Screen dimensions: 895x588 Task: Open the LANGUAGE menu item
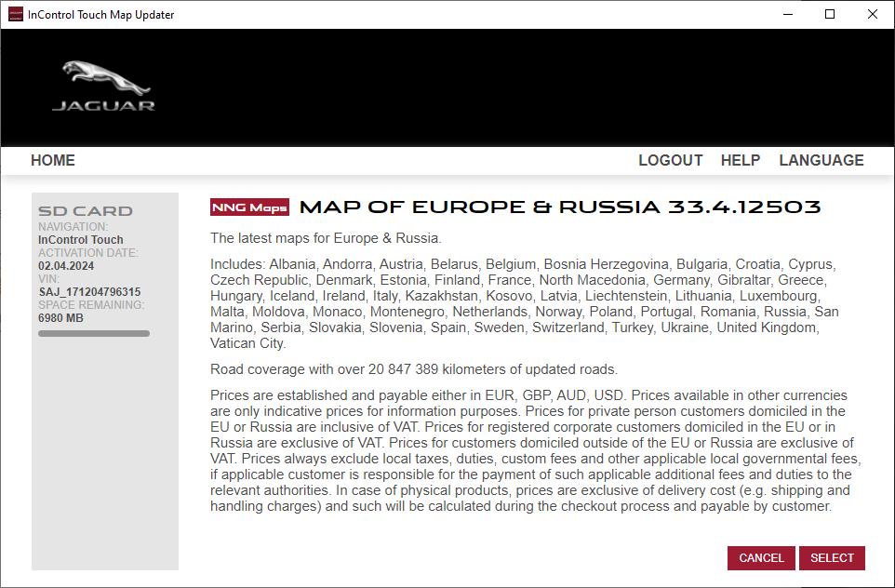(x=822, y=160)
